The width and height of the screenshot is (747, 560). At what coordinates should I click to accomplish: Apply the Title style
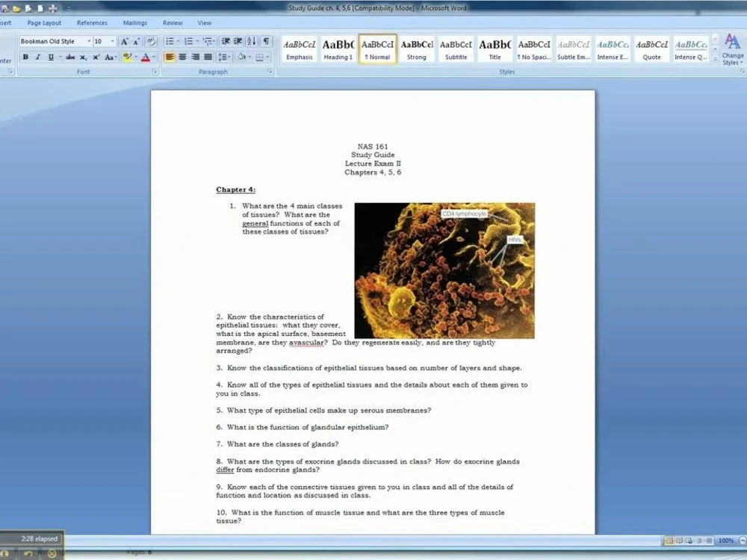click(495, 49)
